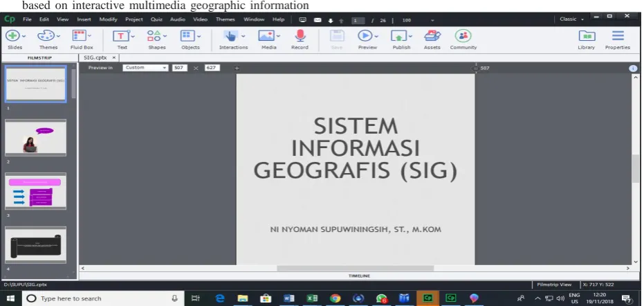Open the zoom level dropdown arrow
644x306 pixels.
(432, 21)
